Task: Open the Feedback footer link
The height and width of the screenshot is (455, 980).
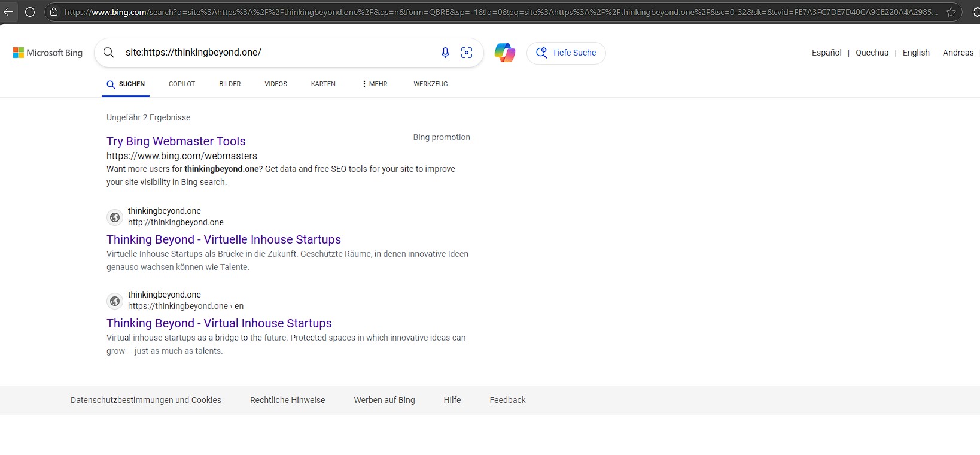Action: [507, 400]
